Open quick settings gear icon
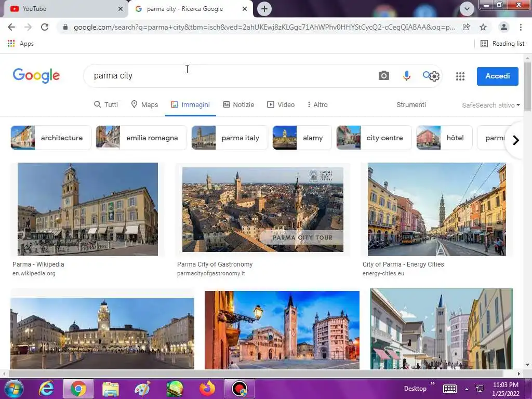 [434, 76]
